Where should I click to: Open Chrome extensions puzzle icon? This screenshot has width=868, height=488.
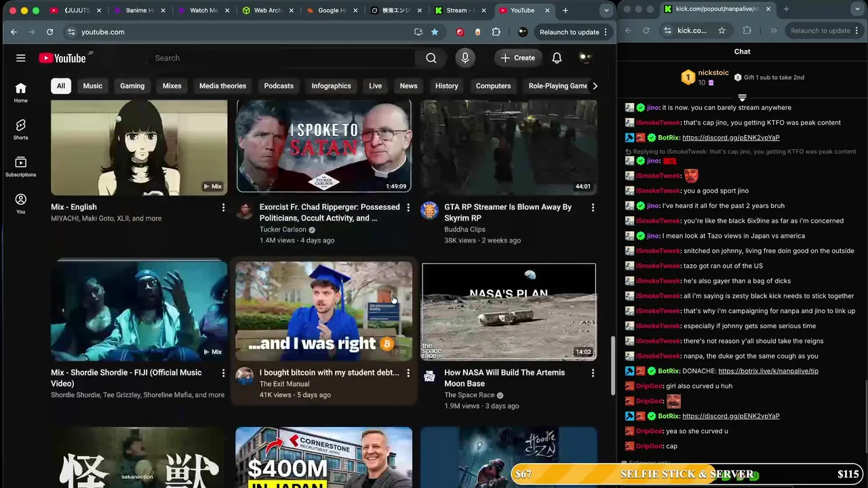pos(496,32)
